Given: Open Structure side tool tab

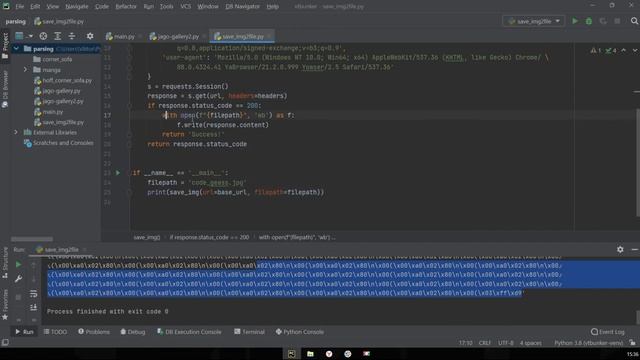Looking at the screenshot, I should click(x=5, y=263).
